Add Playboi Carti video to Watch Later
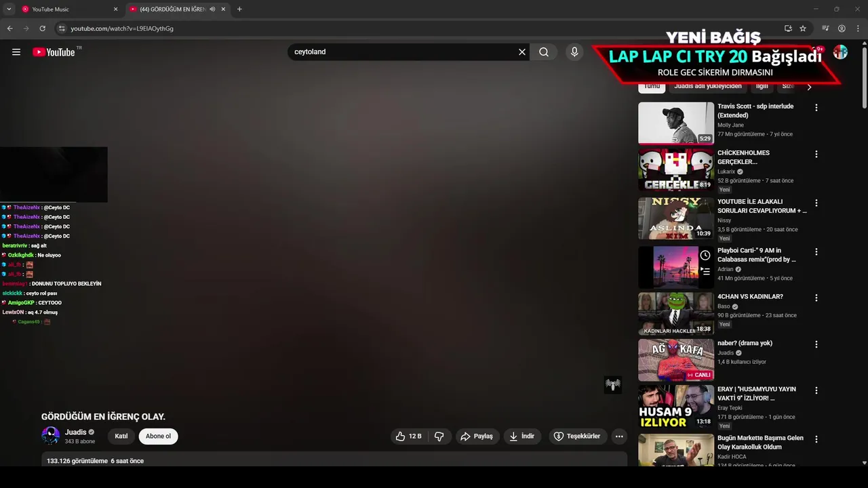The height and width of the screenshot is (488, 868). click(x=705, y=256)
